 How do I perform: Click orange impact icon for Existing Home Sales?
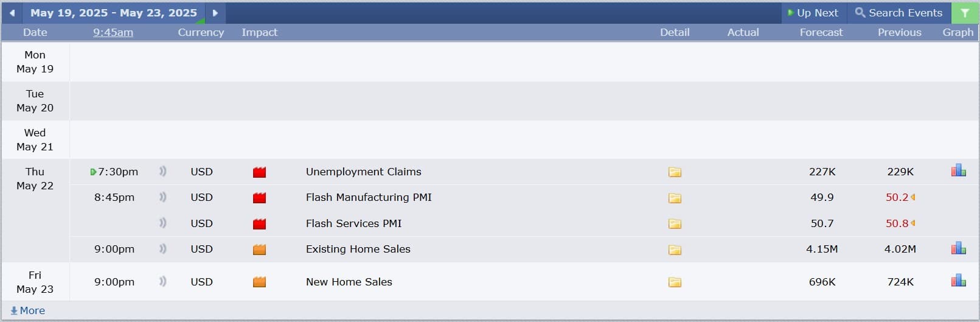coord(260,250)
